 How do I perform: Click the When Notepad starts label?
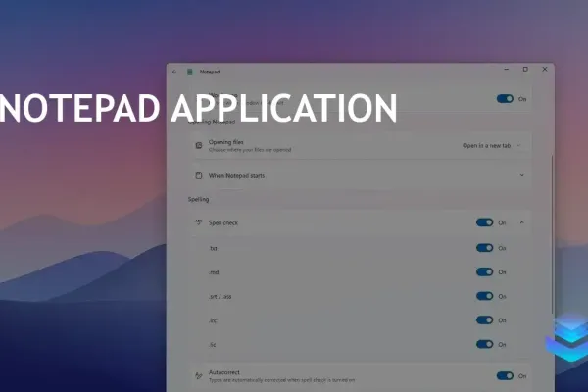pos(236,176)
